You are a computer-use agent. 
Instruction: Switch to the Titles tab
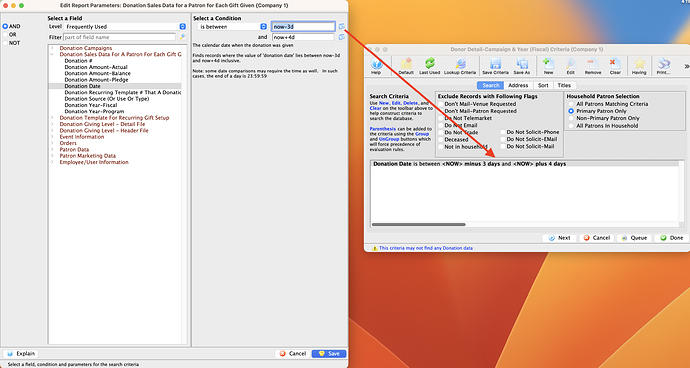point(564,85)
